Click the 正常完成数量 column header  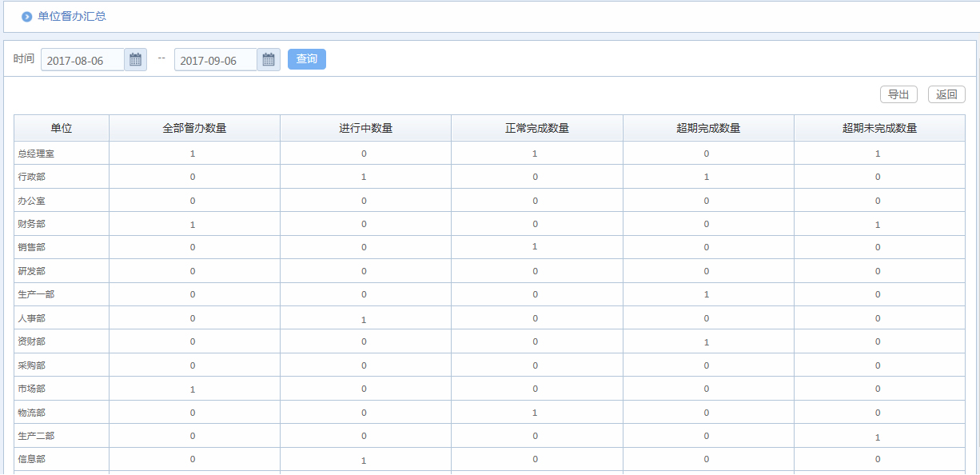coord(536,128)
